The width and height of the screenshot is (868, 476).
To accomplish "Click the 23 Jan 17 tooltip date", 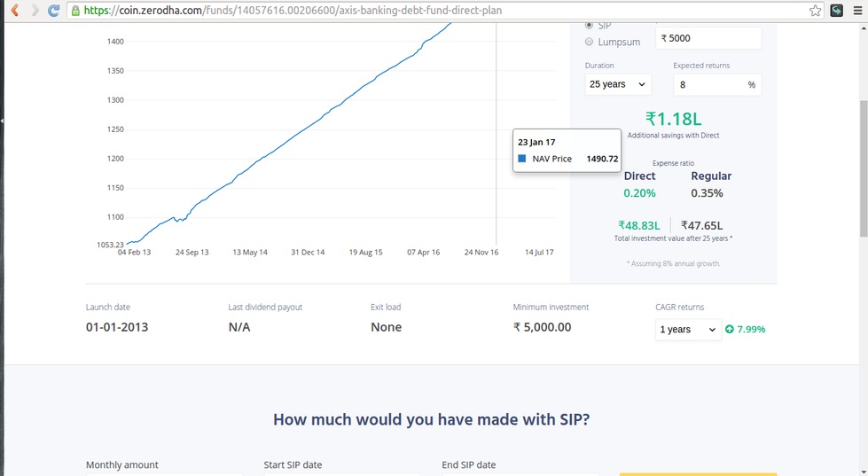I will point(536,142).
